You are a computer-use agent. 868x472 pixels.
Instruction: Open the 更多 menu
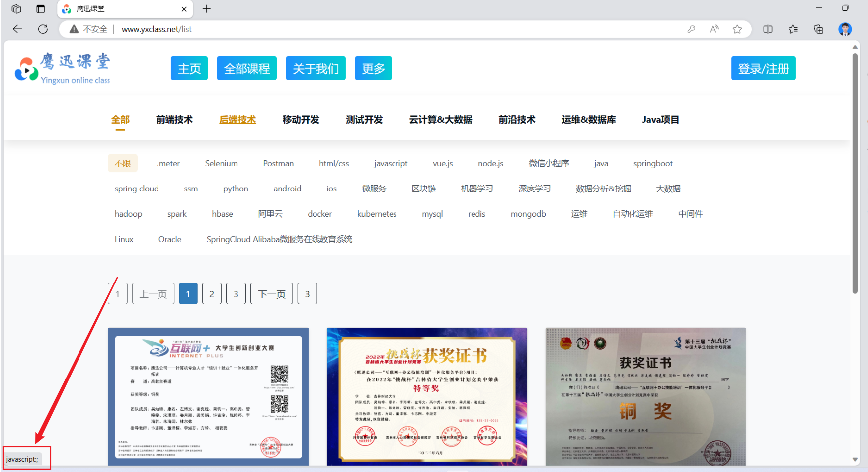(x=373, y=68)
